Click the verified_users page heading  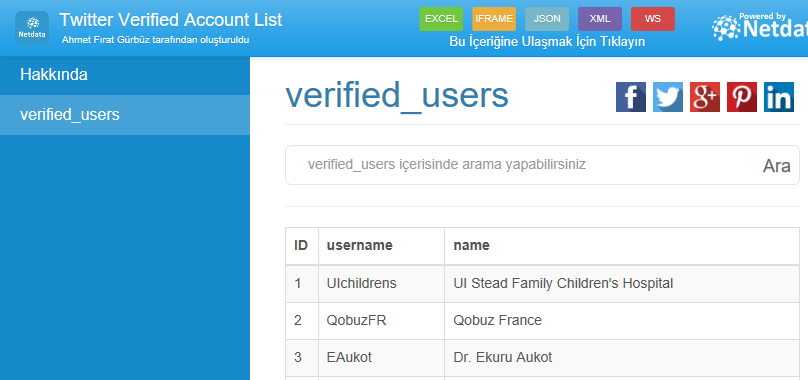coord(397,96)
